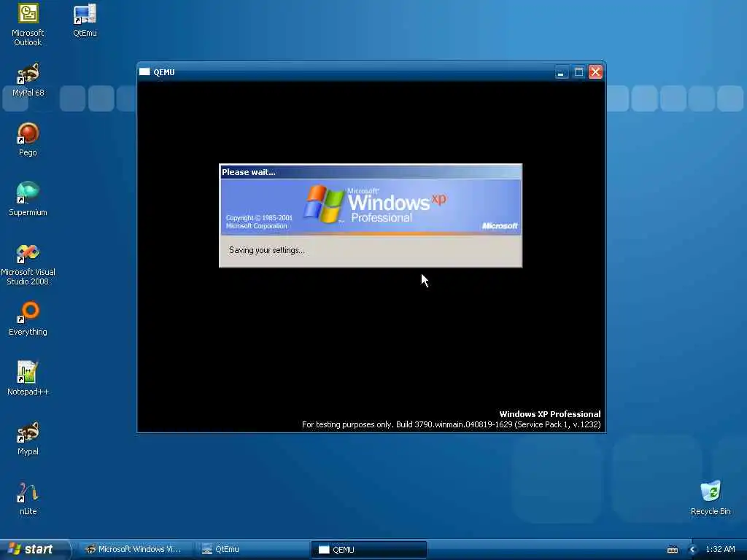Click the keyboard icon in the system tray
747x560 pixels.
point(672,550)
